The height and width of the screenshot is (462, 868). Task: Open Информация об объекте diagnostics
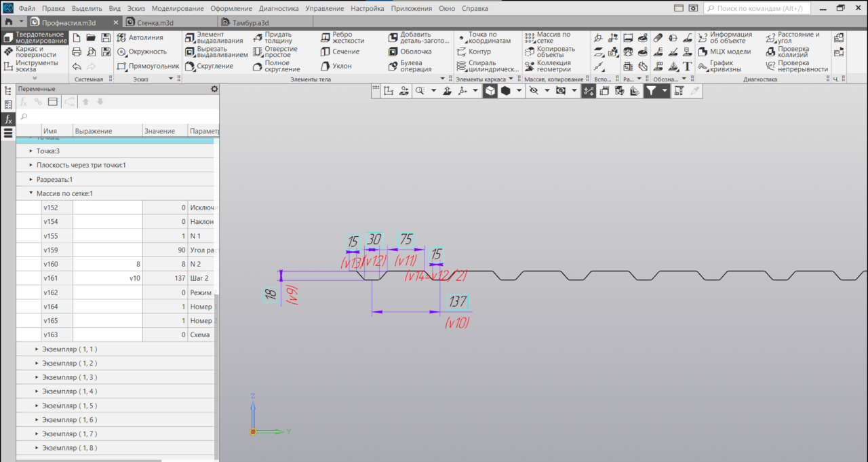725,37
